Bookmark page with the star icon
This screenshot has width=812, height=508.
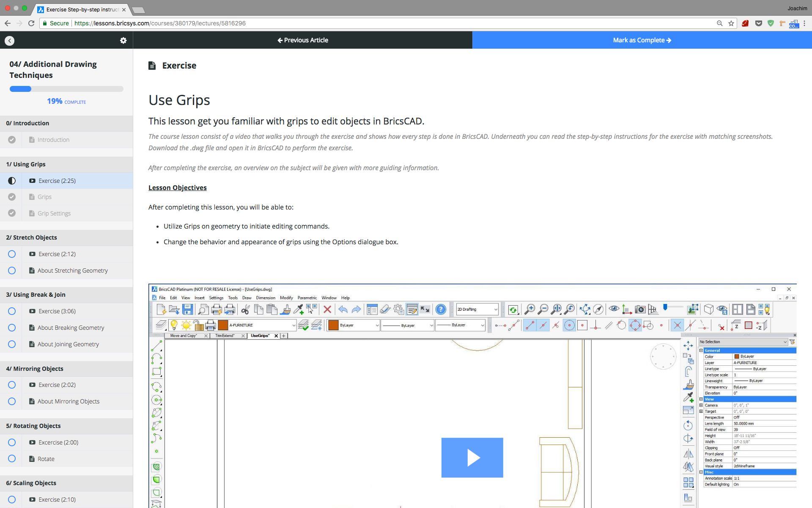(731, 23)
